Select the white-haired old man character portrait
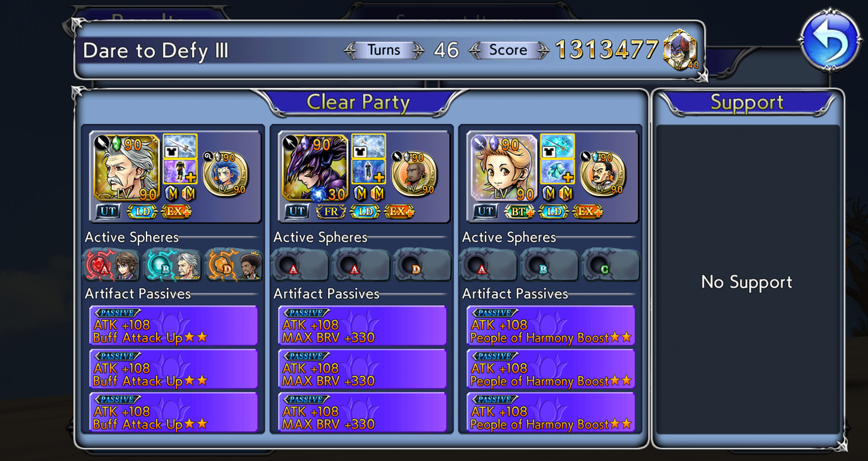Viewport: 868px width, 461px height. 126,167
